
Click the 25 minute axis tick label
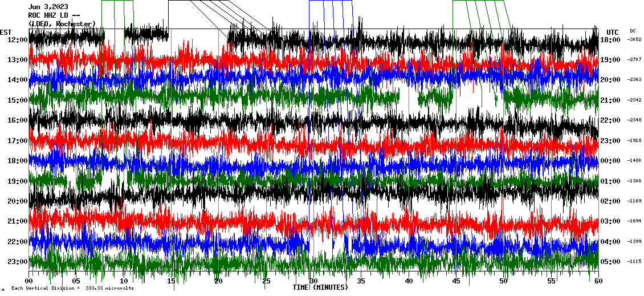[266, 281]
